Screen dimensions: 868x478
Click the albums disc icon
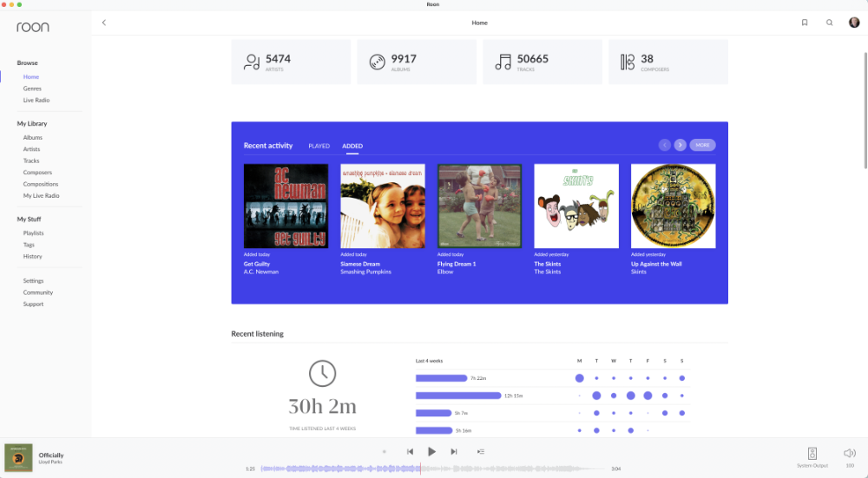[377, 62]
